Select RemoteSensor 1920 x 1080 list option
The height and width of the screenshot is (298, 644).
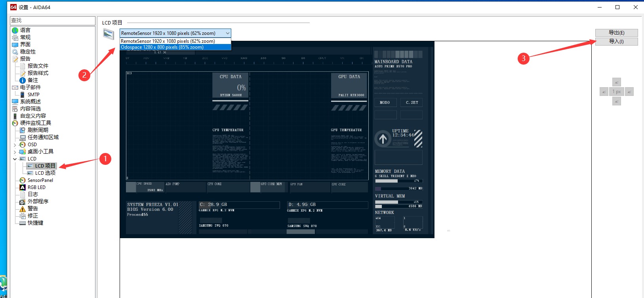168,41
